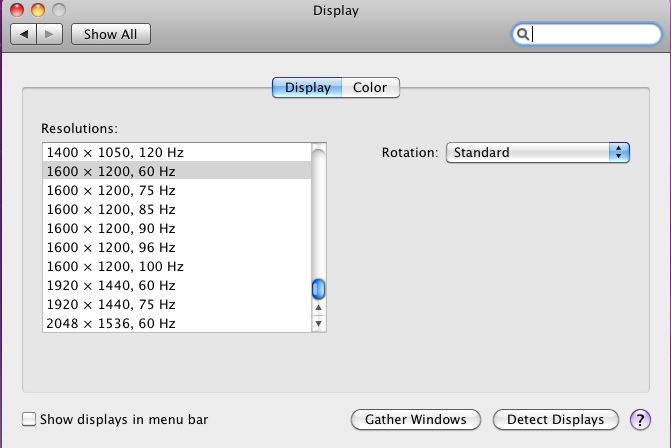
Task: Click the resolutions list scroll up arrow
Action: point(318,307)
